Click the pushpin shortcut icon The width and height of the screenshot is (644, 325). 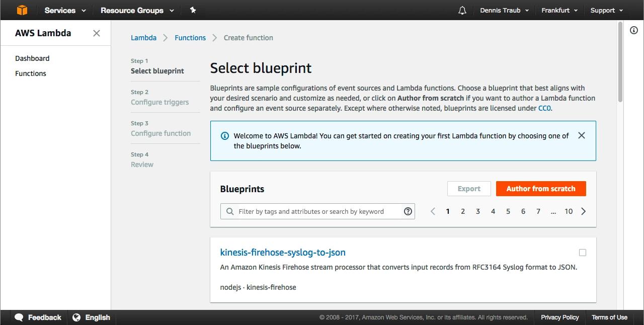(193, 10)
